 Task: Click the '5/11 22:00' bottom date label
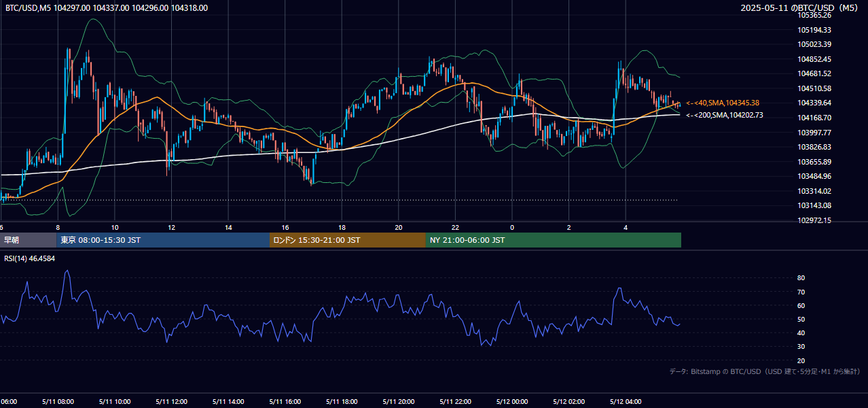click(455, 401)
